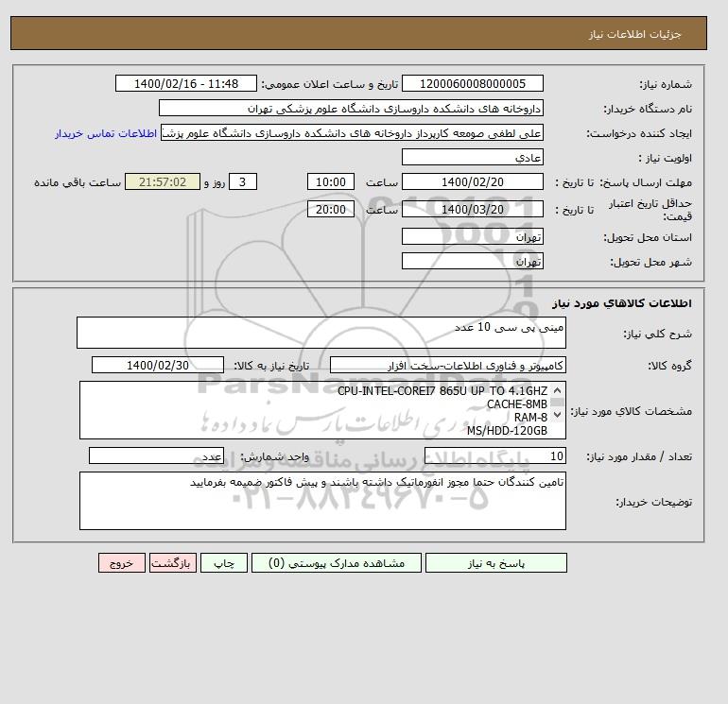Click buyer organization name field

[x=351, y=108]
